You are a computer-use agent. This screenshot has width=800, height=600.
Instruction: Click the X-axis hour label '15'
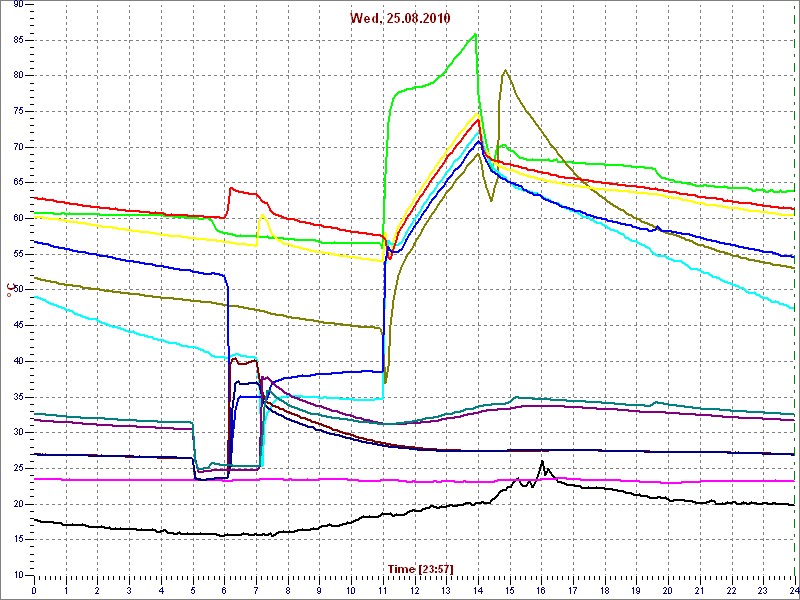click(510, 589)
